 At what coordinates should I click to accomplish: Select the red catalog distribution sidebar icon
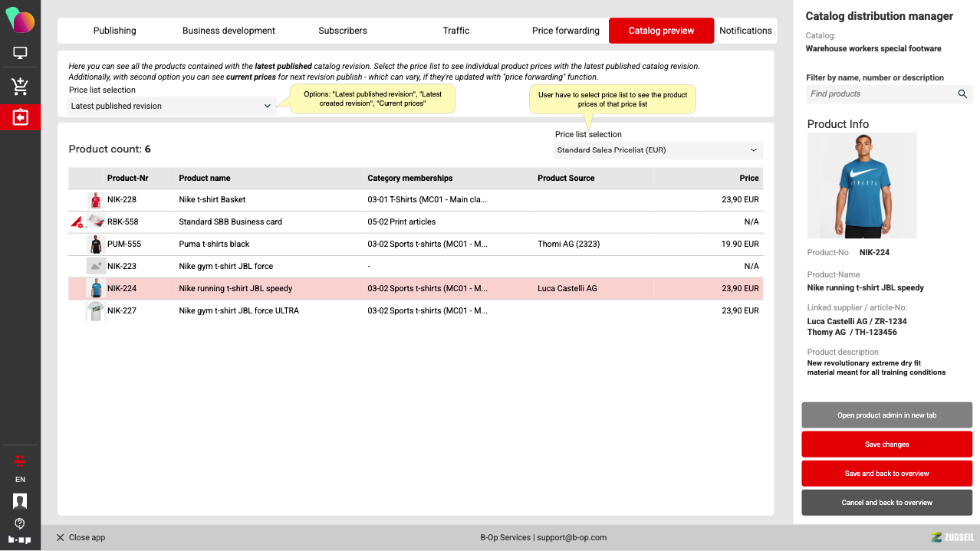click(20, 117)
